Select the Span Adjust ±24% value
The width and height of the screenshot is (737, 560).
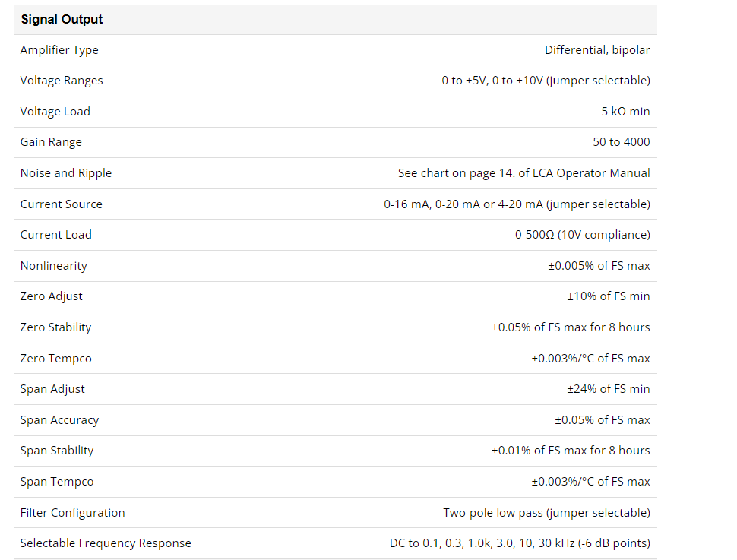pos(608,389)
